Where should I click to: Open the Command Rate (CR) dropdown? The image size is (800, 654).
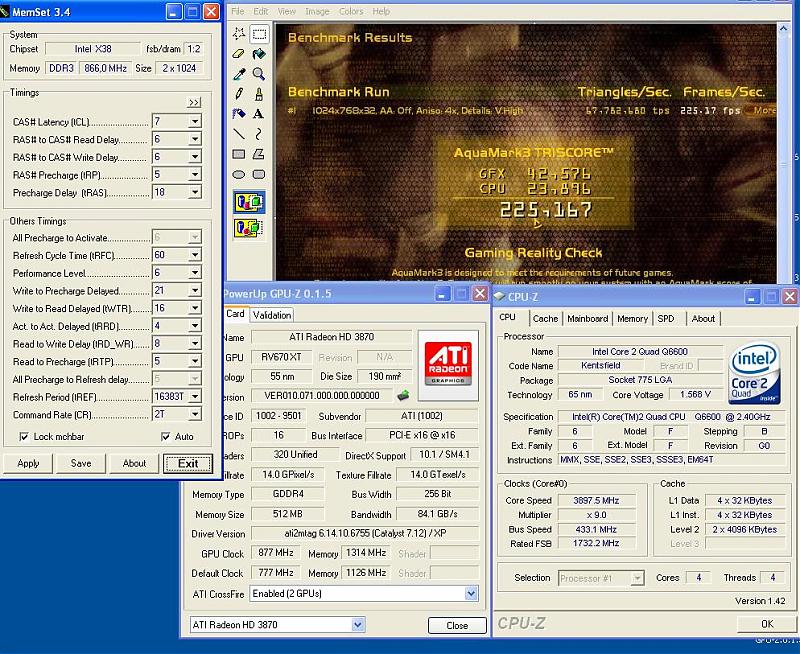[x=195, y=414]
